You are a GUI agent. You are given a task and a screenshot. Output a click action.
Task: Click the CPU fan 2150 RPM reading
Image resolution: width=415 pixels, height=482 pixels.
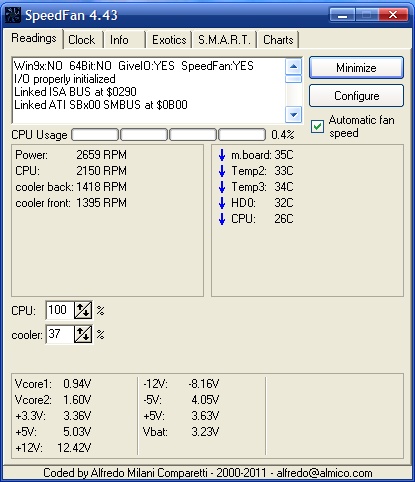tap(71, 171)
